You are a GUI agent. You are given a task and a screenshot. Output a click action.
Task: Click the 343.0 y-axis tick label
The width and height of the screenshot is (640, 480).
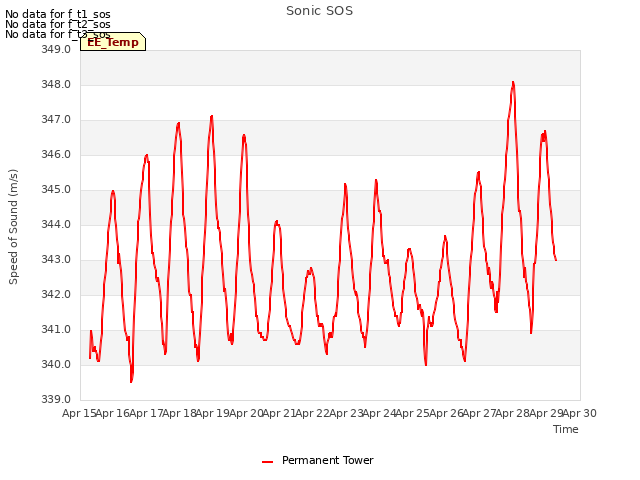click(56, 260)
